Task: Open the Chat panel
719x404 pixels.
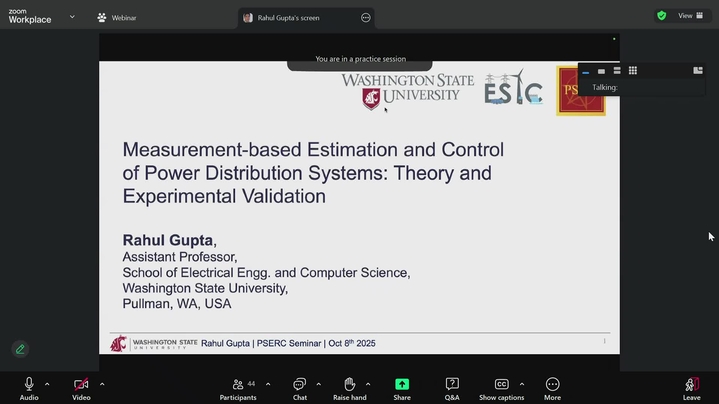Action: (x=299, y=385)
